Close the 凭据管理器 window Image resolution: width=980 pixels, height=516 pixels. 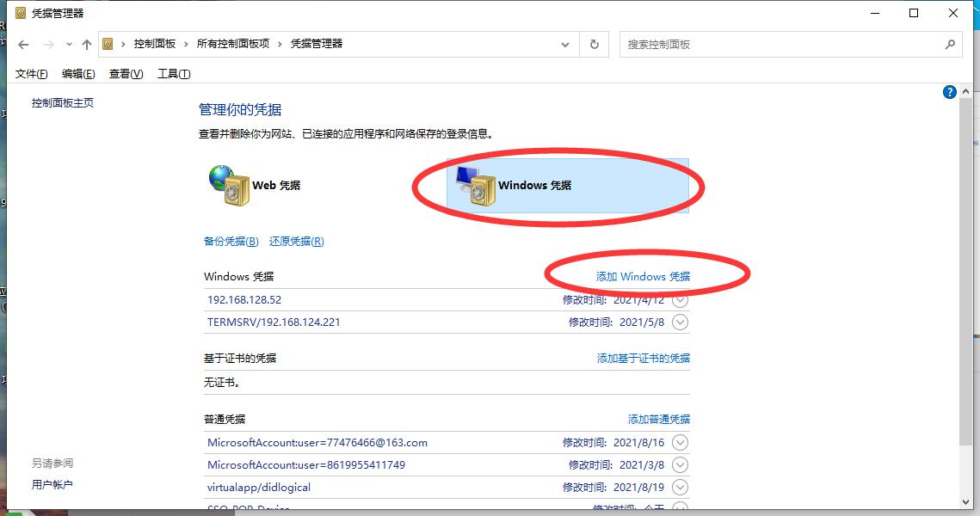[x=953, y=13]
